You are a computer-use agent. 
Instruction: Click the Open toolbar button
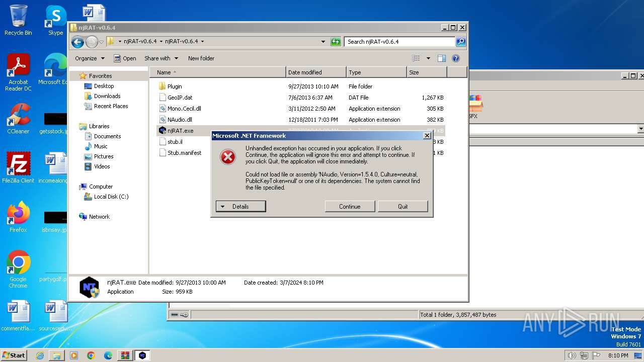(x=125, y=58)
